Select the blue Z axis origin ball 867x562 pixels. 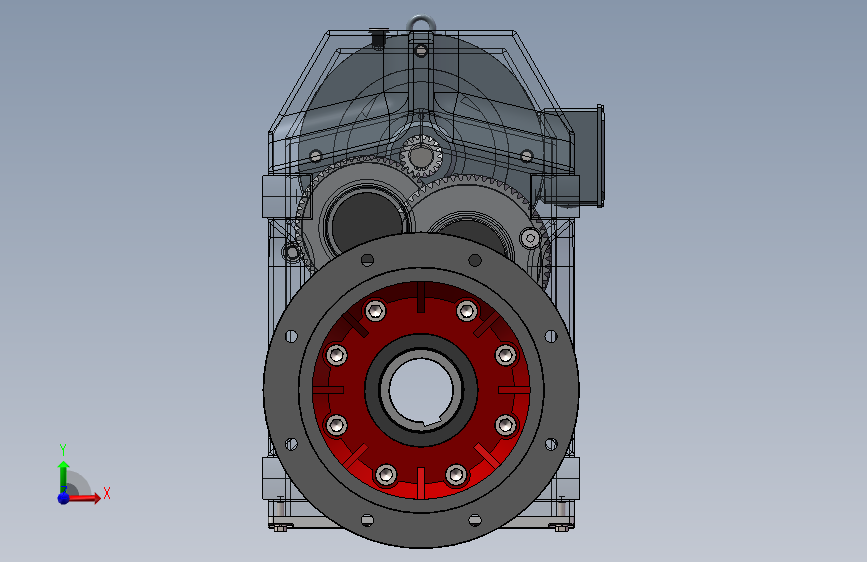(64, 498)
